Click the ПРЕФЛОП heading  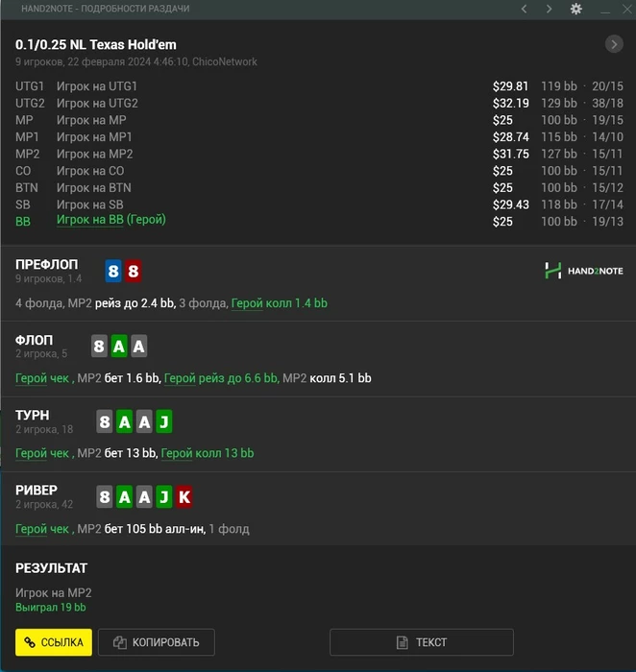point(47,264)
